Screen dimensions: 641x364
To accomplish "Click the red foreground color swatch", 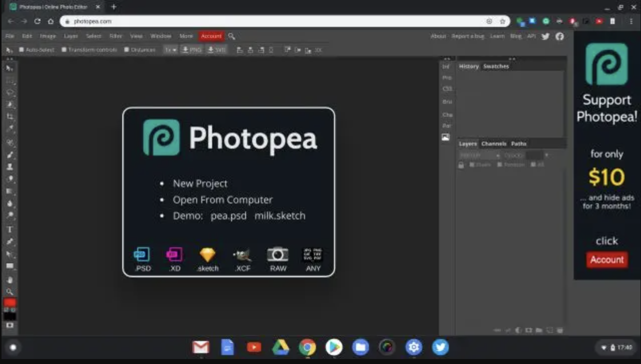I will 9,303.
